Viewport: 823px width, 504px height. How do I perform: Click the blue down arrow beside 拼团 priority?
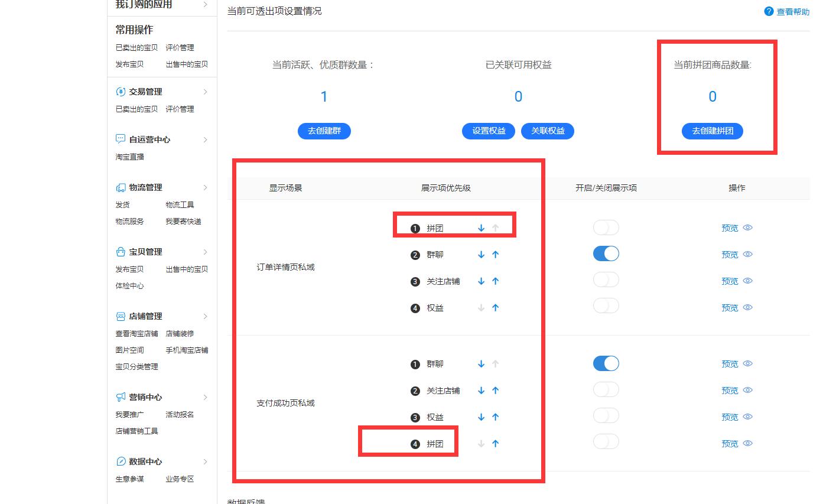coord(481,227)
